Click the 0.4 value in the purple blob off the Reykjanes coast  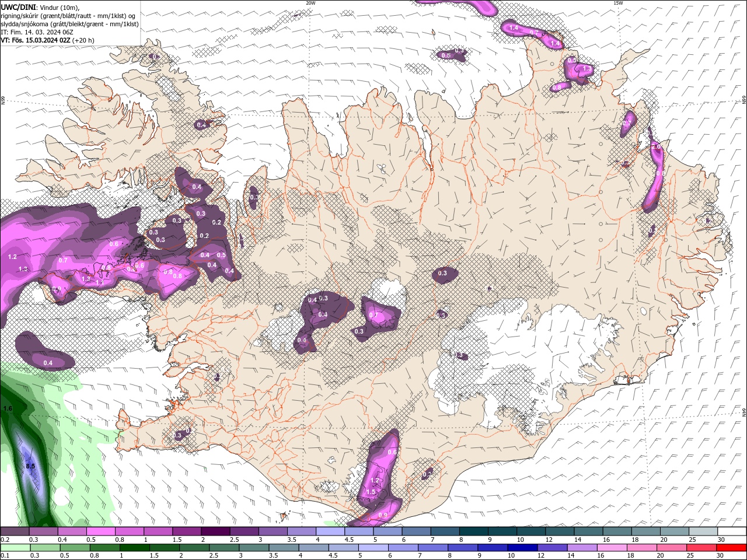coord(48,363)
